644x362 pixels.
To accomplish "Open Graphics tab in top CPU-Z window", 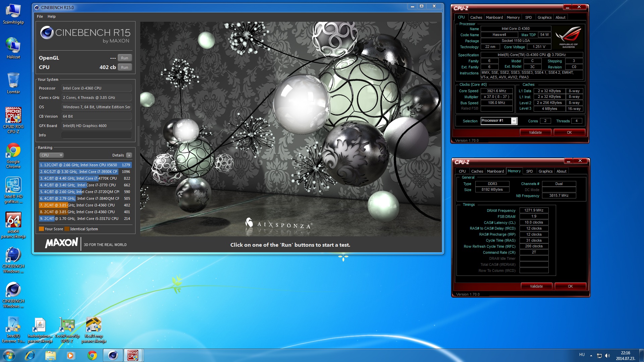I will (x=544, y=17).
